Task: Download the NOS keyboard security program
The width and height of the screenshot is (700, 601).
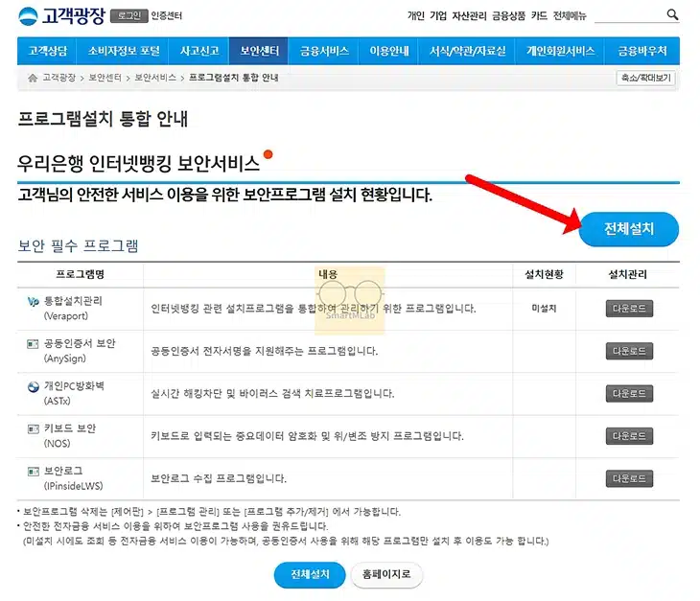Action: 629,436
